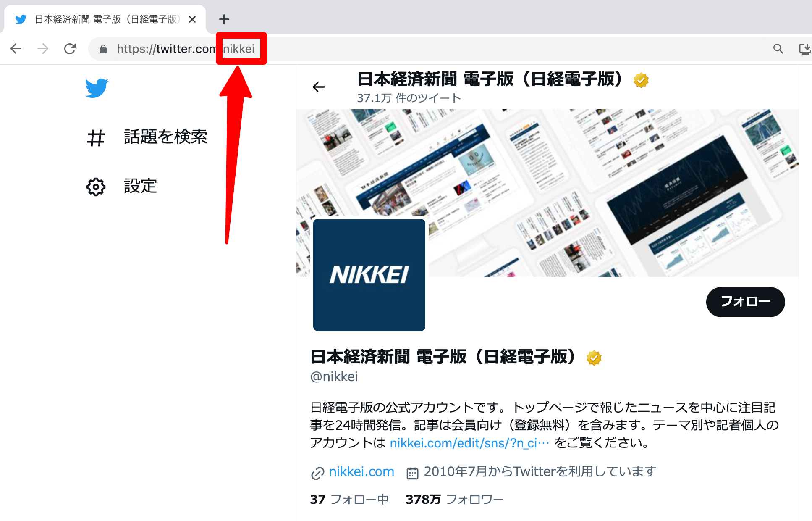
Task: Open the NIKKEI profile avatar image
Action: [x=369, y=275]
